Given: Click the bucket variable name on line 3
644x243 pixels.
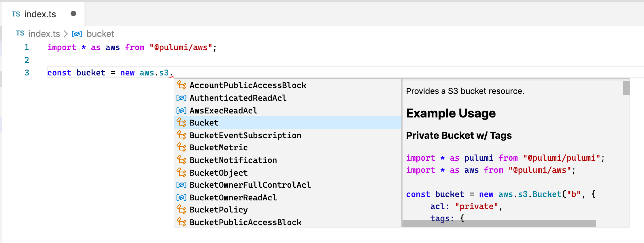Looking at the screenshot, I should coord(91,73).
